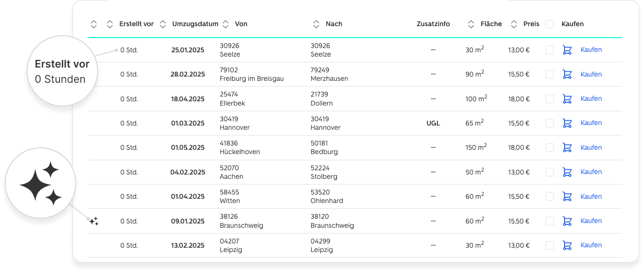
Task: Sort by Umzugsdatum column arrows
Action: [x=163, y=24]
